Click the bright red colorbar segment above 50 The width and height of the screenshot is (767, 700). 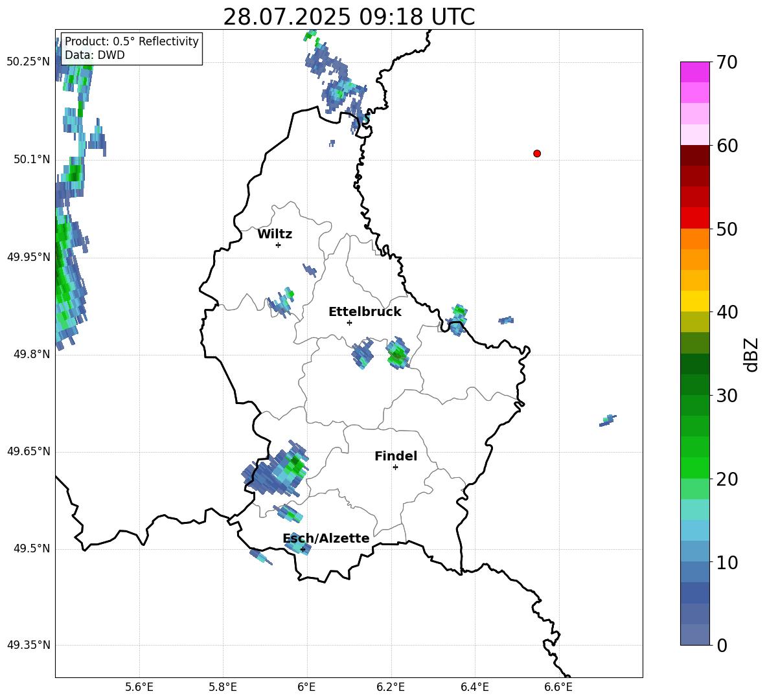click(x=694, y=218)
